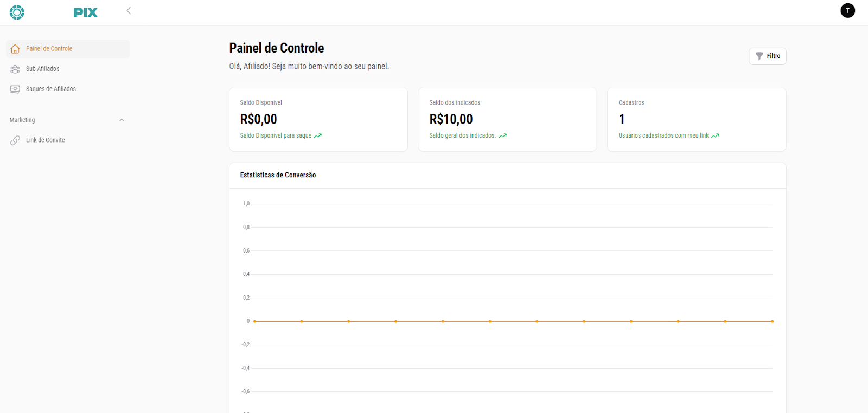This screenshot has height=413, width=868.
Task: Click the last data point on chart
Action: tap(772, 321)
